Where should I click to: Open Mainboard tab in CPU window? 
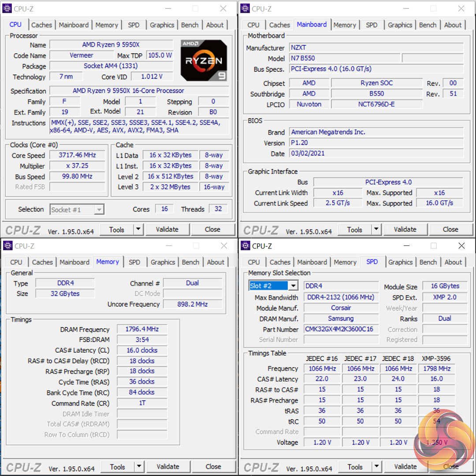point(74,25)
